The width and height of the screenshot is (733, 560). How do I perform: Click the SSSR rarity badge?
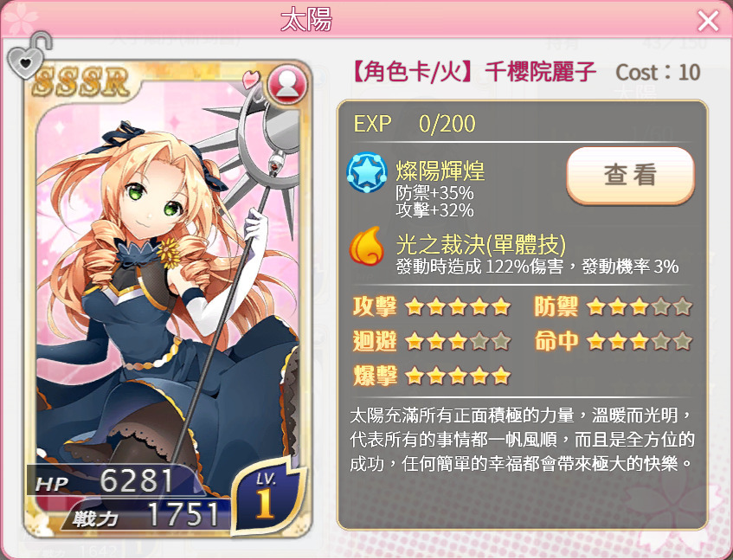point(80,82)
